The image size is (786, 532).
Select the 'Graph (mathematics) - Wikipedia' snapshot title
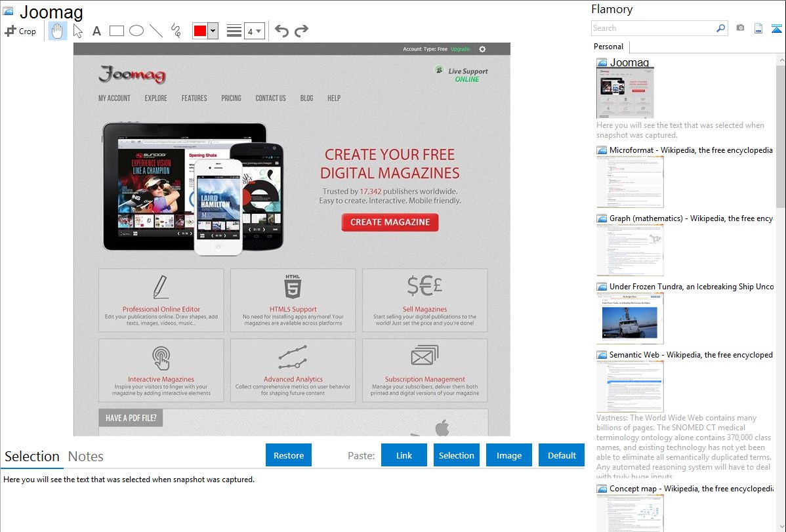[x=691, y=218]
